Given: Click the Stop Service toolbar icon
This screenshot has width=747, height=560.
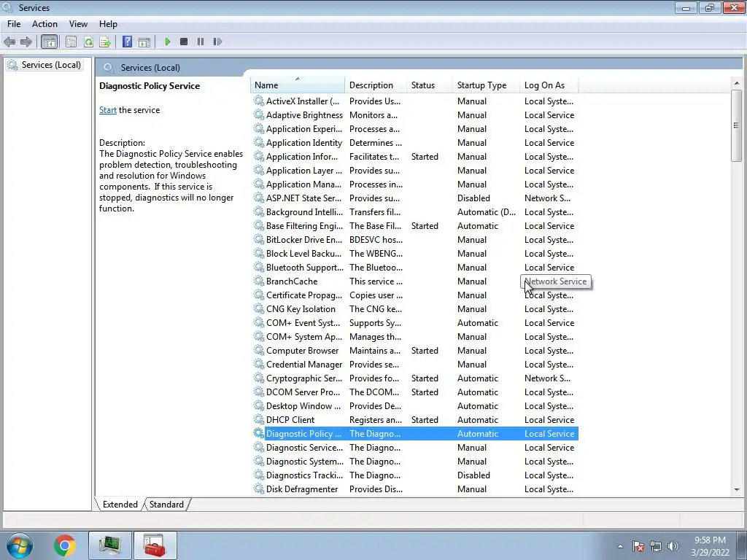Looking at the screenshot, I should click(x=183, y=42).
